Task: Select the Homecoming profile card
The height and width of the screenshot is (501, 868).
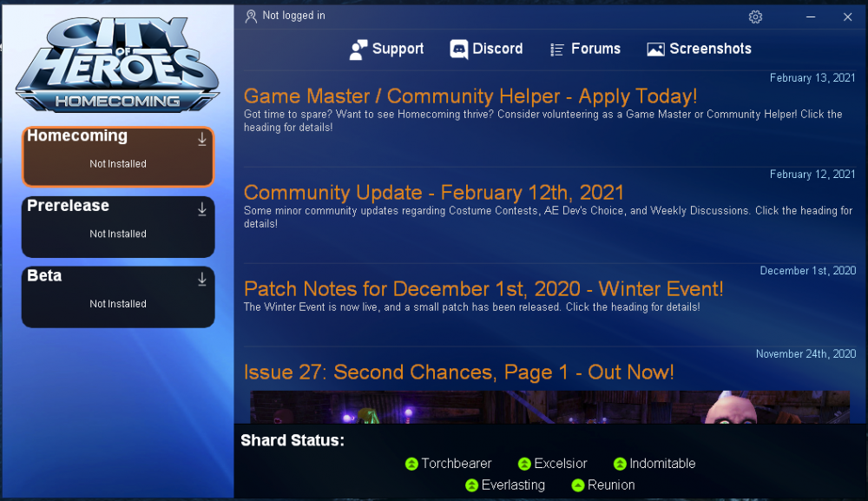Action: pyautogui.click(x=117, y=155)
